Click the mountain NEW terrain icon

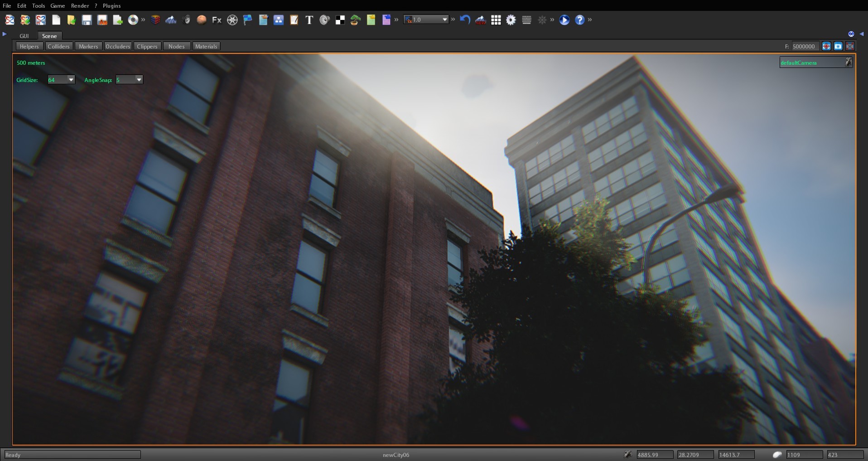coord(479,20)
